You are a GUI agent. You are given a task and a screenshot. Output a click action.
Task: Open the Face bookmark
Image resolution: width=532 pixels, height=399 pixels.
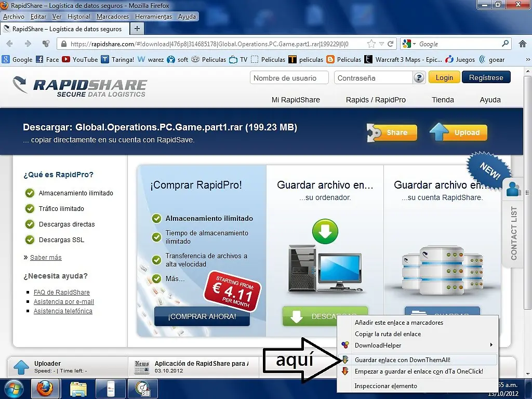47,60
